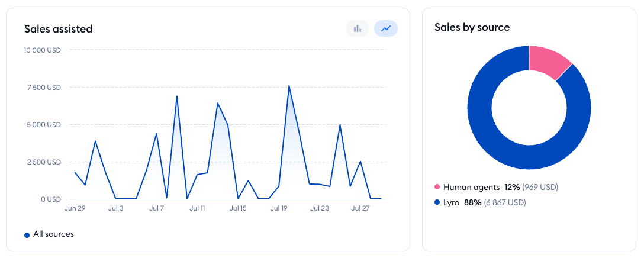The width and height of the screenshot is (644, 258).
Task: Click the All sources legend label
Action: 53,234
